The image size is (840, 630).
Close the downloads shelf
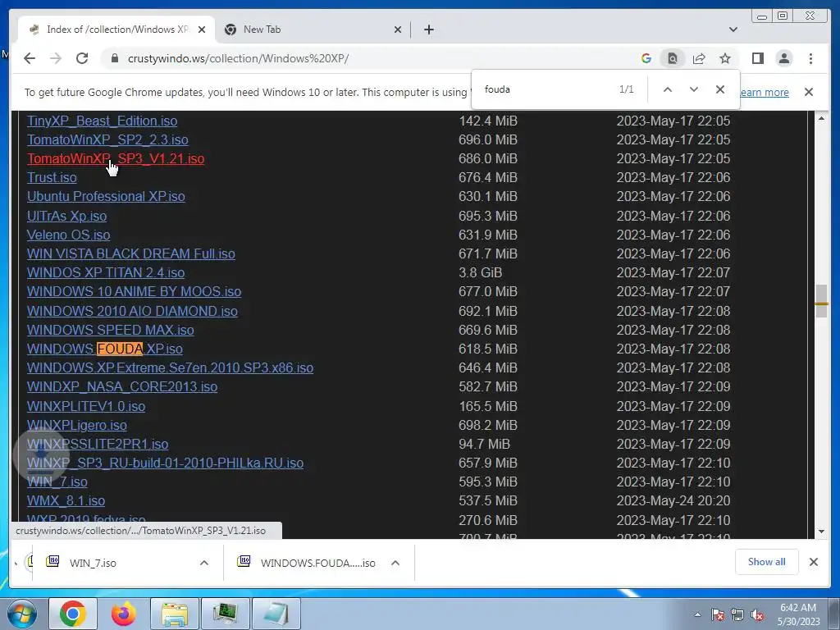click(813, 561)
